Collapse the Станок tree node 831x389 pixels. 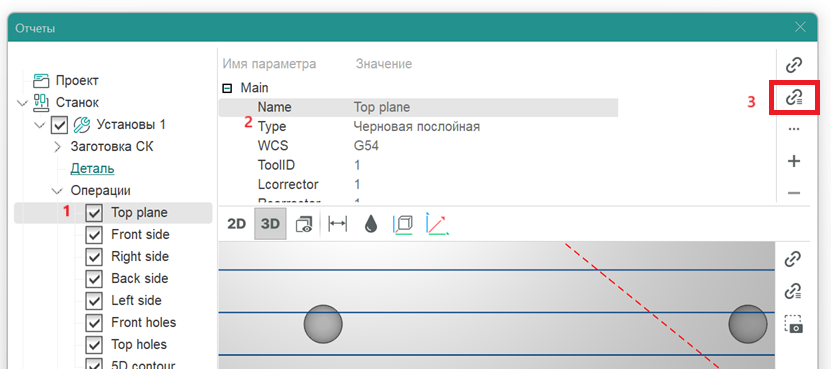(22, 103)
